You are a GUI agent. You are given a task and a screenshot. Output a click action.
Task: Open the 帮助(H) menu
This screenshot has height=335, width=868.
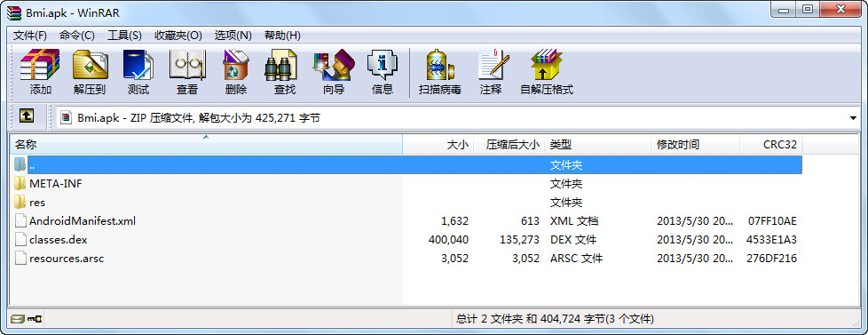282,36
